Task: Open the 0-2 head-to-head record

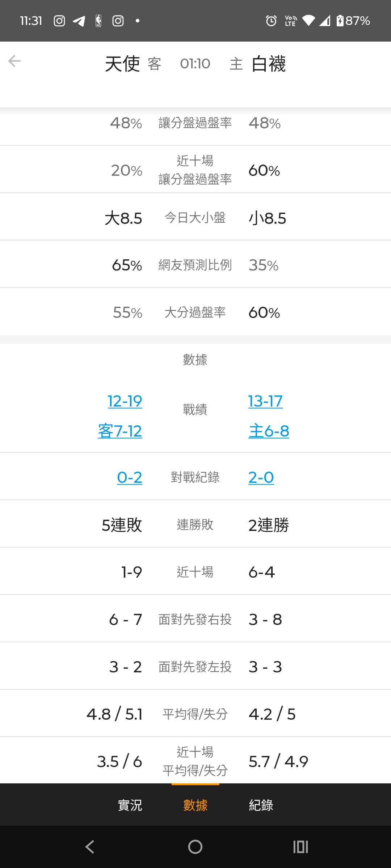Action: (x=130, y=477)
